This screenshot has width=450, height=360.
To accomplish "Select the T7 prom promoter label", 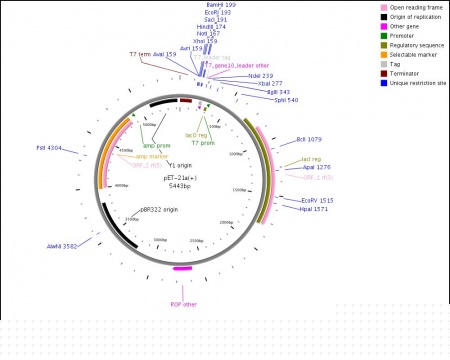I will point(203,143).
